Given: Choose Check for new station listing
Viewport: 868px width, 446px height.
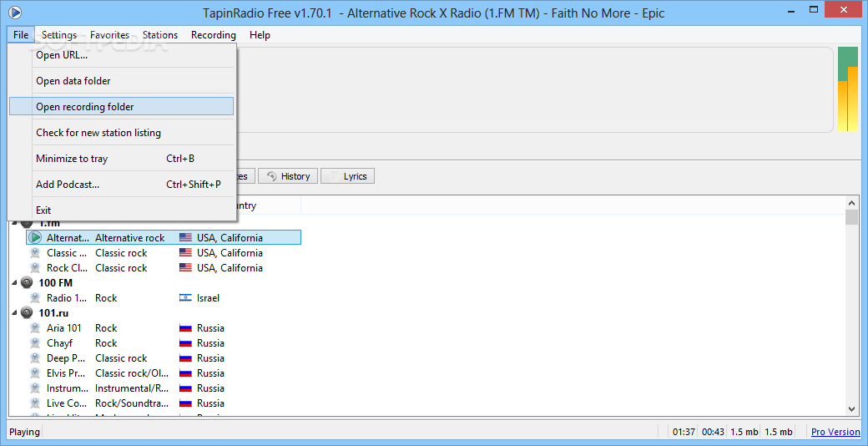Looking at the screenshot, I should pyautogui.click(x=122, y=133).
